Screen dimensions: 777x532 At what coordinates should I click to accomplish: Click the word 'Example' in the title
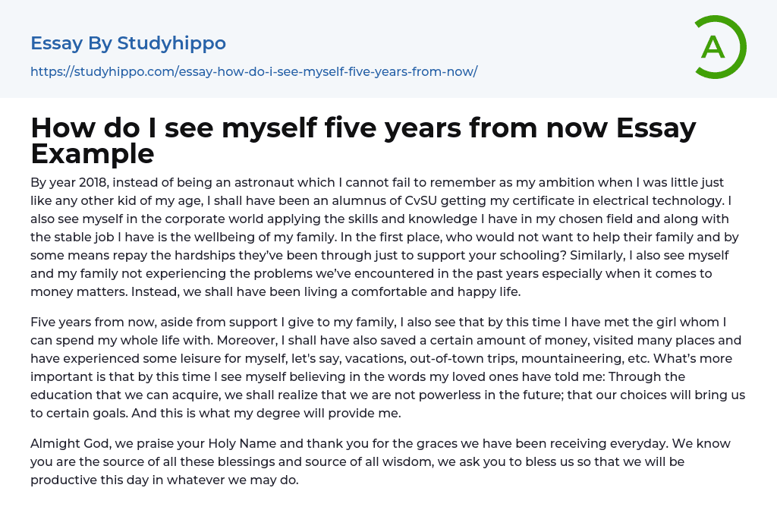93,154
